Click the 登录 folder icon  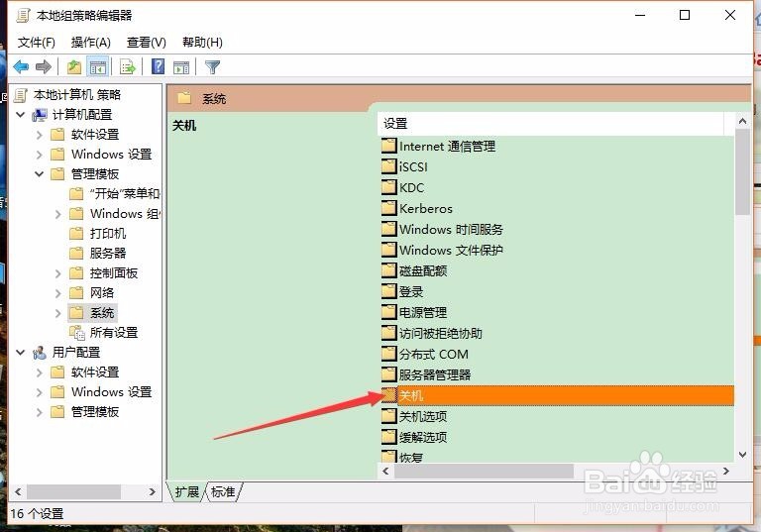pyautogui.click(x=388, y=291)
